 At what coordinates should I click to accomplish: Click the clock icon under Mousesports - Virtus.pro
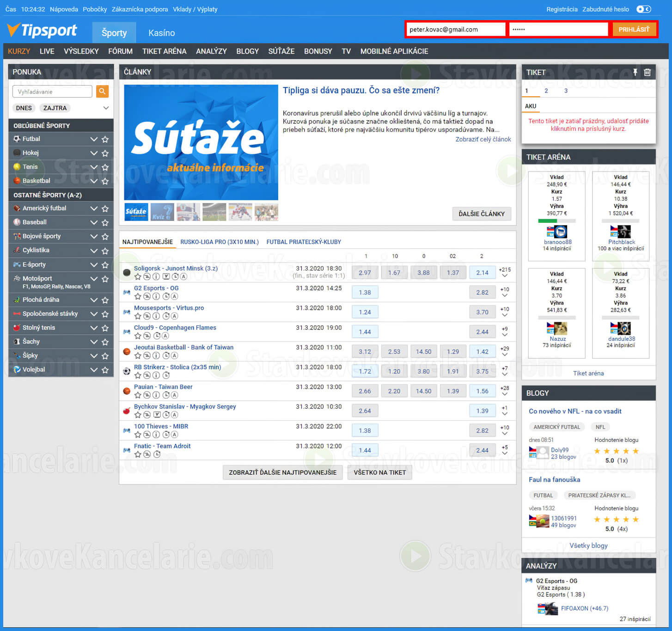pos(166,316)
